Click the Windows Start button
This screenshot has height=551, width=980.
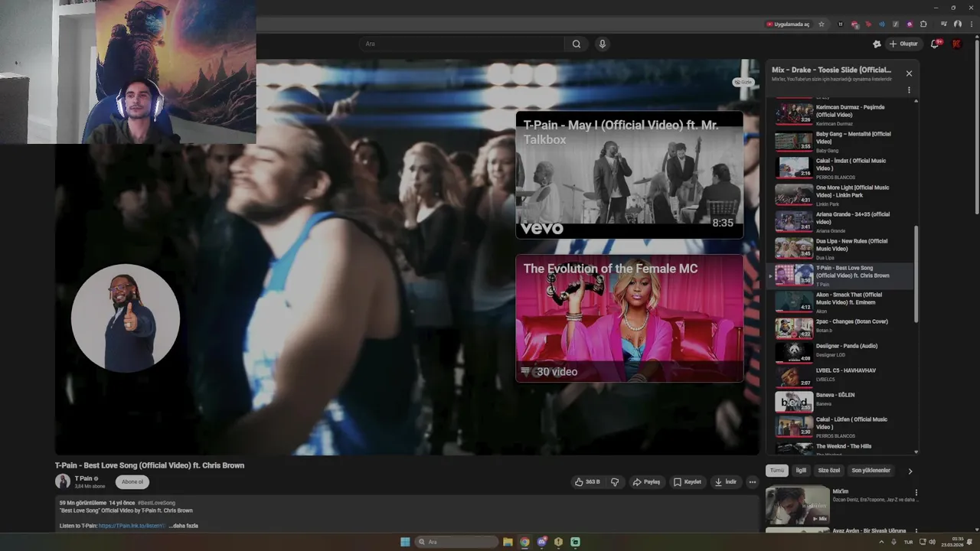point(405,542)
